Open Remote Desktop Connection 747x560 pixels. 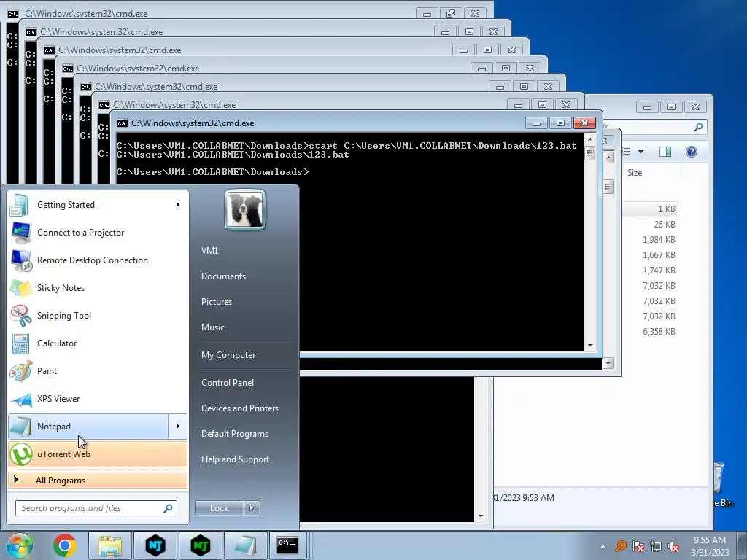pos(98,260)
